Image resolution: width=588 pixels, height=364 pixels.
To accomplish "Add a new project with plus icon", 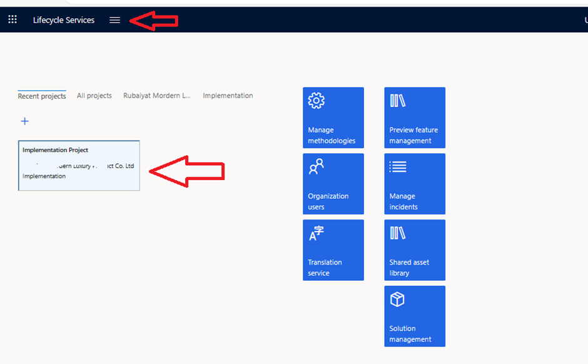I will click(25, 121).
